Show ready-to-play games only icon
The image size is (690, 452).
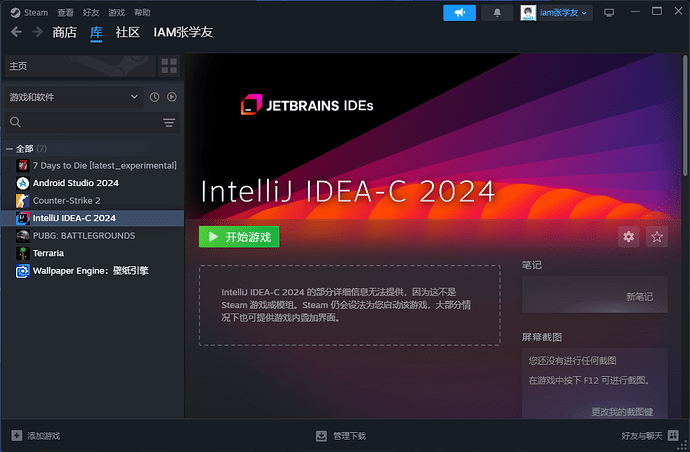pos(172,97)
